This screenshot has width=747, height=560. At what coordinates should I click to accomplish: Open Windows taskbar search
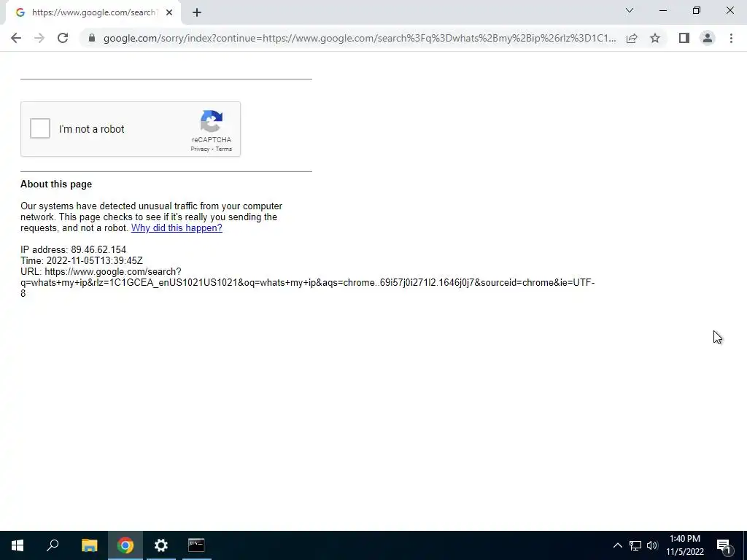(53, 545)
